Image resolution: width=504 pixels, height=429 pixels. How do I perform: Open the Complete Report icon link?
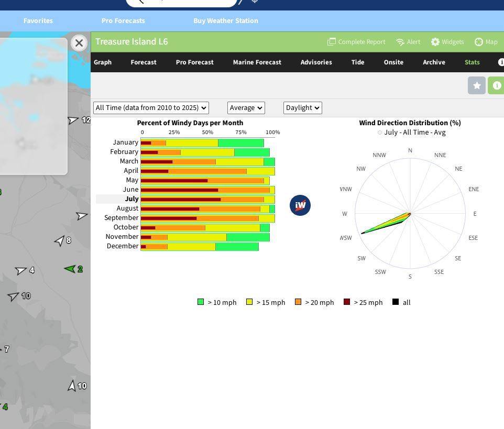click(332, 42)
